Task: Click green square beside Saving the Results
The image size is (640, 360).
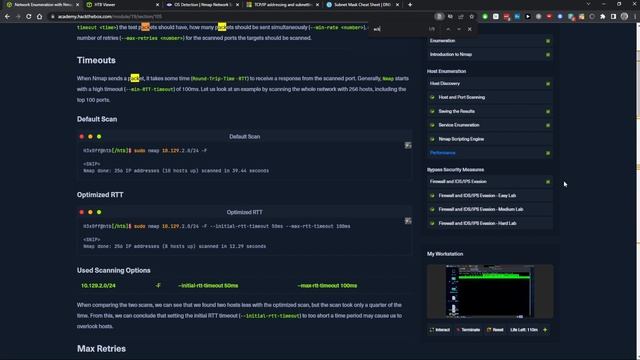Action: tap(548, 112)
